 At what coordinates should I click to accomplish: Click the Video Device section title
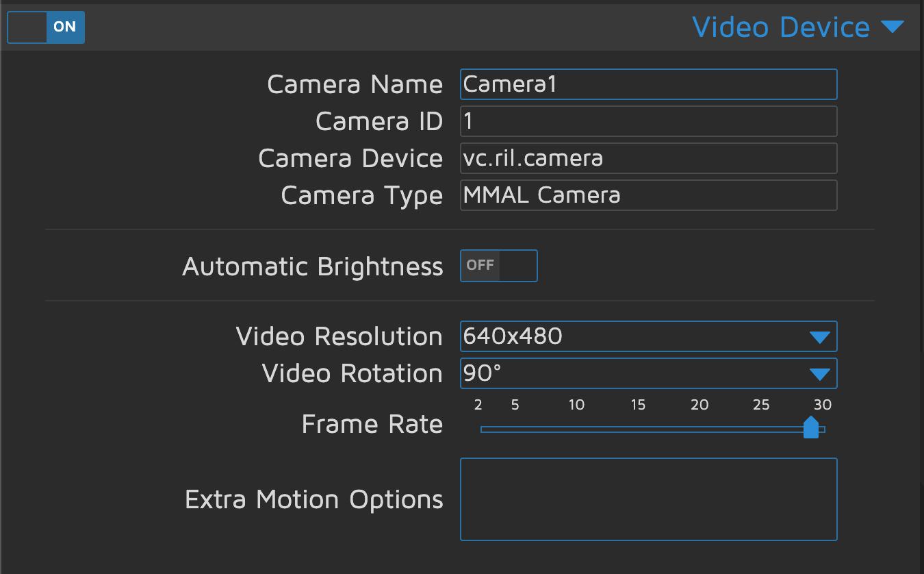click(x=780, y=27)
